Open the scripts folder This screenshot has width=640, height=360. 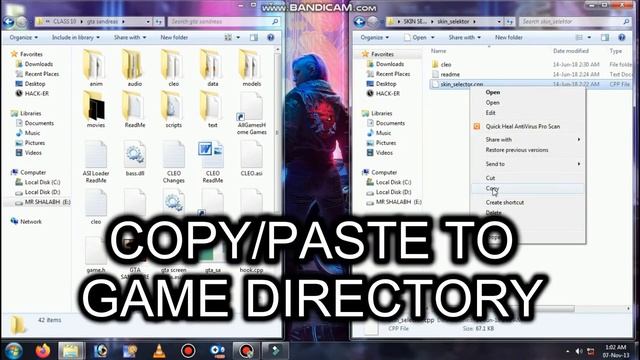coord(173,109)
